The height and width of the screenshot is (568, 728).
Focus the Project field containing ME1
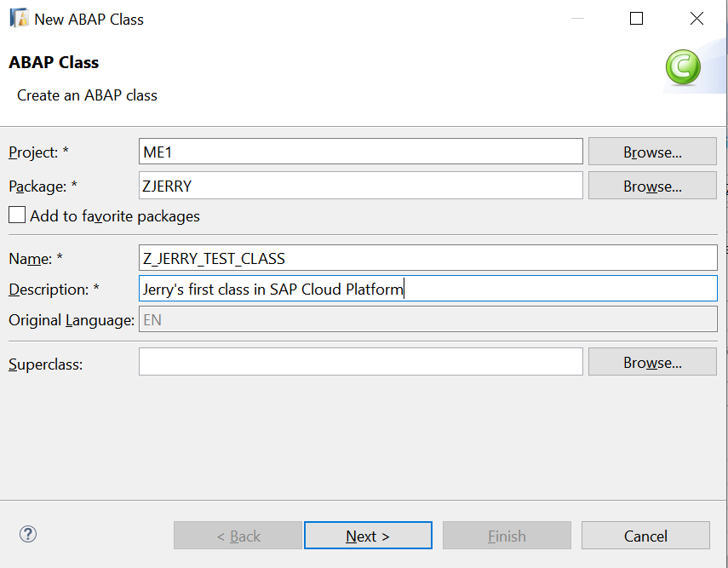pyautogui.click(x=360, y=152)
